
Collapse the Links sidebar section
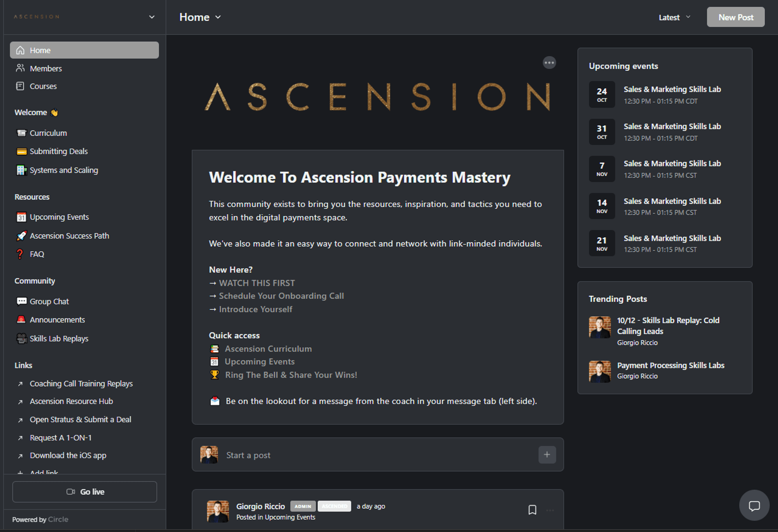point(23,365)
